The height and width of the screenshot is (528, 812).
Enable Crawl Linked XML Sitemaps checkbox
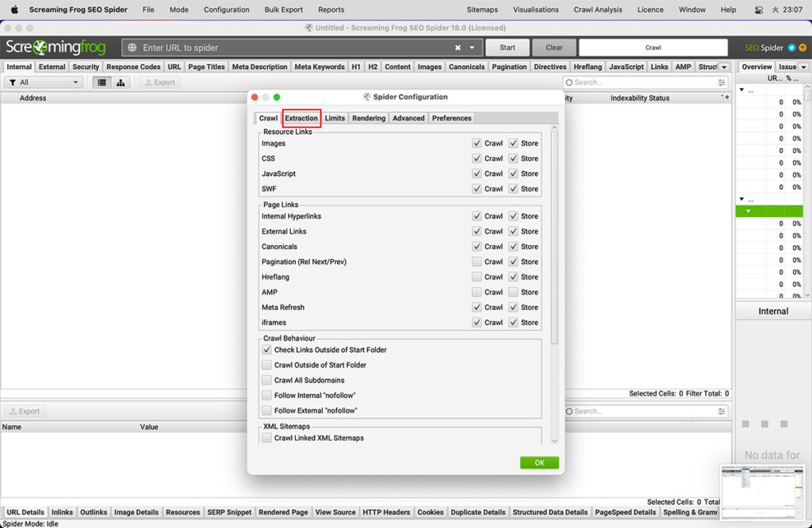(266, 438)
